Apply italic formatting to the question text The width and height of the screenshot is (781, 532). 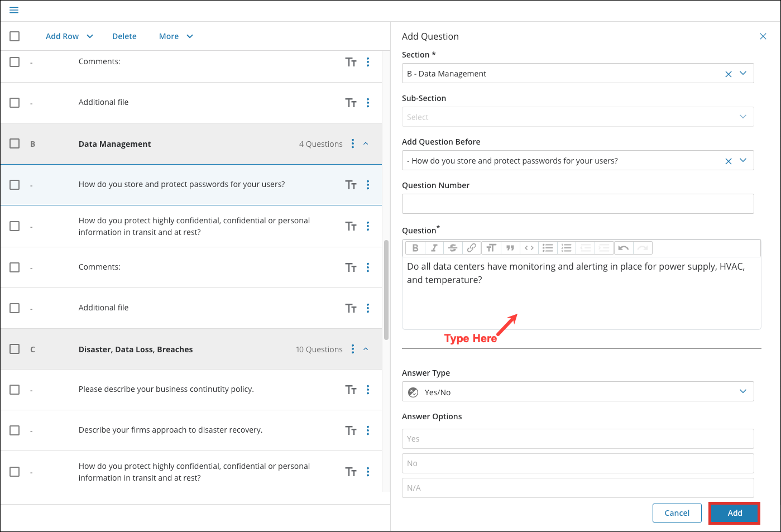point(434,247)
